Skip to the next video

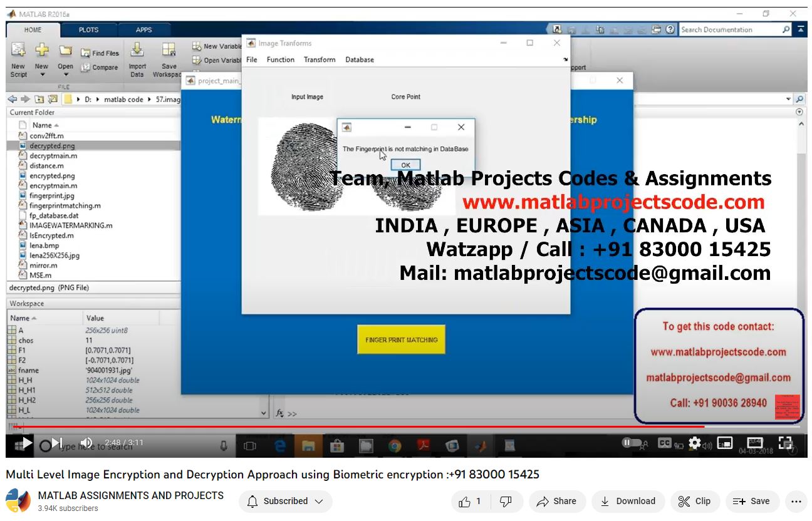coord(57,443)
